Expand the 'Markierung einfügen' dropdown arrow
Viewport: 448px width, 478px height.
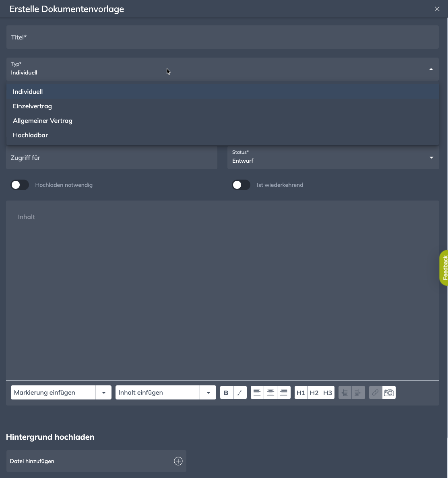coord(103,393)
